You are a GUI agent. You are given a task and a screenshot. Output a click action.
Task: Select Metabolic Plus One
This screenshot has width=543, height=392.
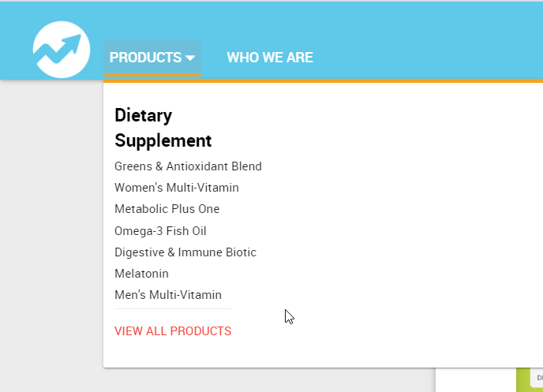(x=167, y=209)
